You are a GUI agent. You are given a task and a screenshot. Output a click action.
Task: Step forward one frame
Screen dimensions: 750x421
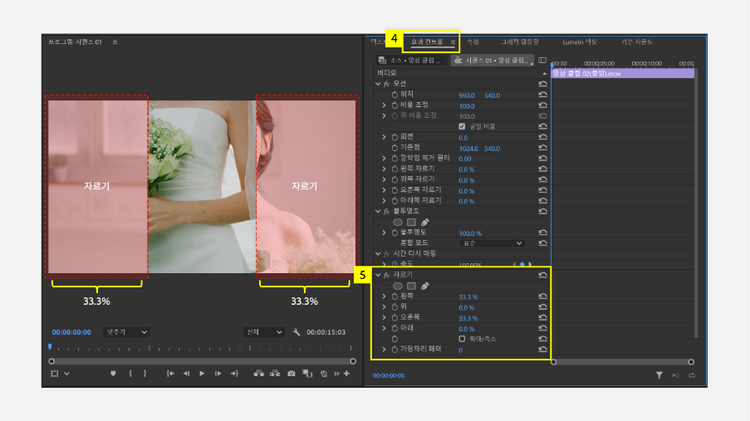pyautogui.click(x=218, y=374)
